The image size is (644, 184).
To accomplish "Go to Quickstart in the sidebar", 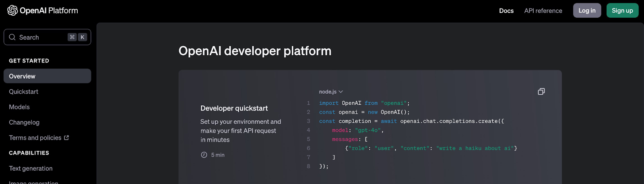I will click(24, 92).
